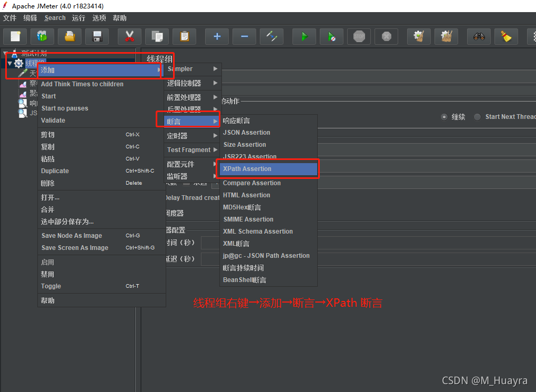Choose Compare Assertion menu item
Image resolution: width=536 pixels, height=392 pixels.
point(268,183)
